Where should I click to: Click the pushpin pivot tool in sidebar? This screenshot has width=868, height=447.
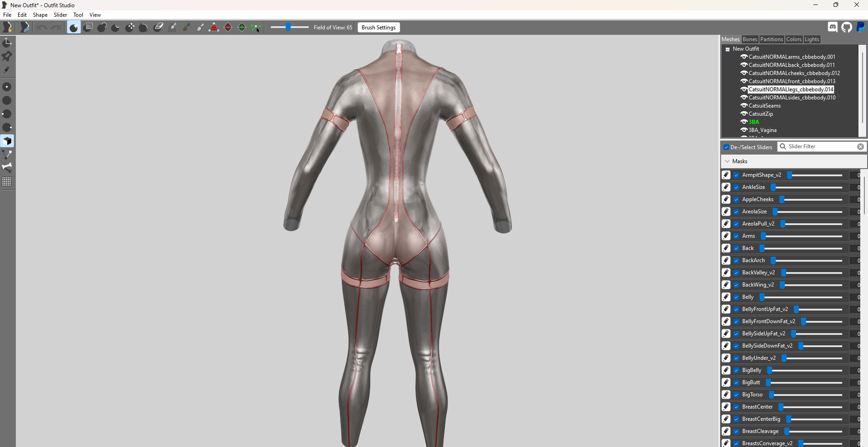point(7,56)
